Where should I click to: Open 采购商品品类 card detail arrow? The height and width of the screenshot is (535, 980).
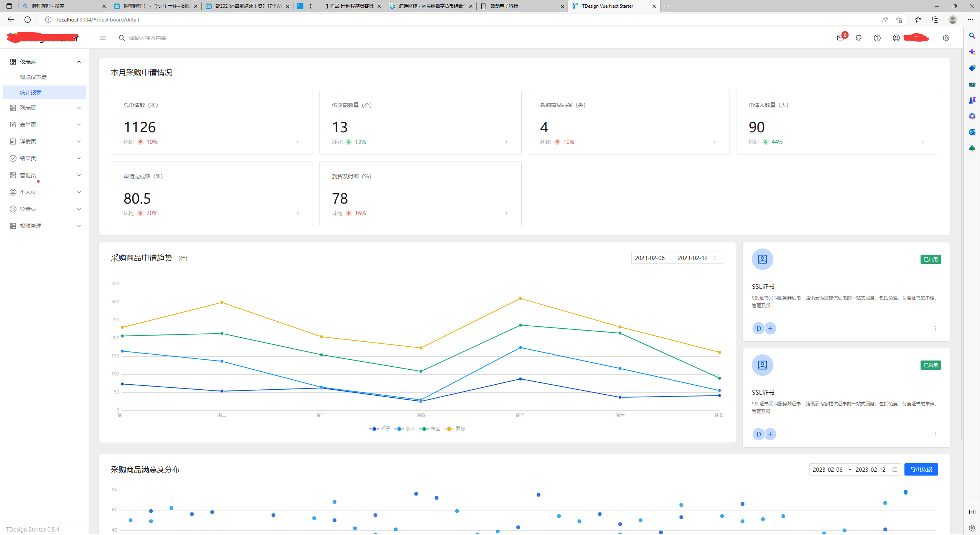click(x=715, y=142)
